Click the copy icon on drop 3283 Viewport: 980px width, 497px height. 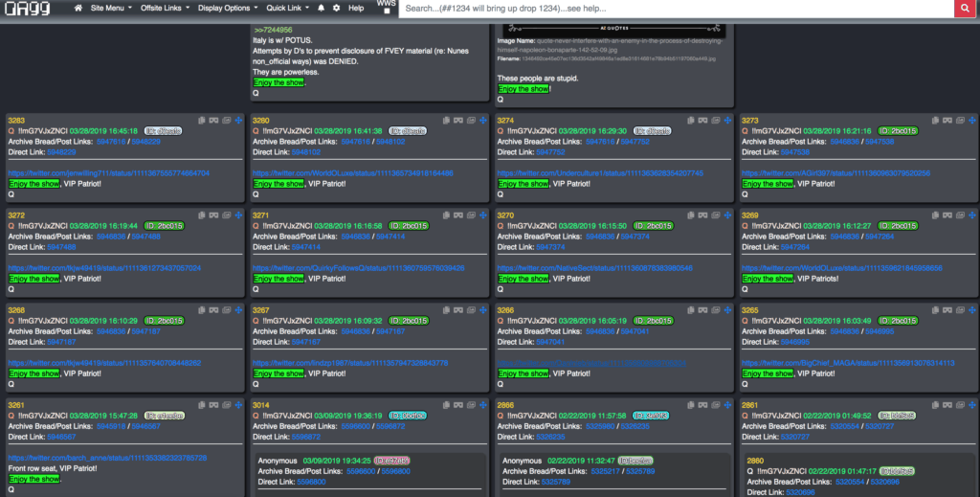coord(203,121)
